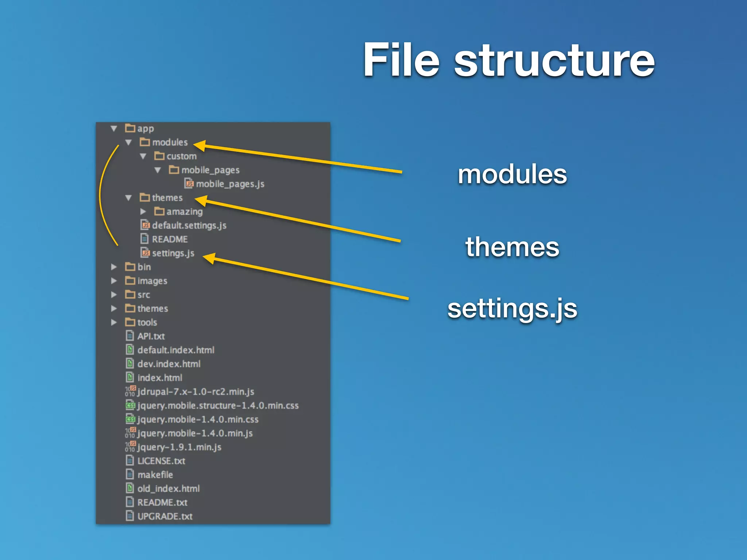The image size is (747, 560).
Task: Collapse the themes folder arrow inside app
Action: (x=128, y=198)
